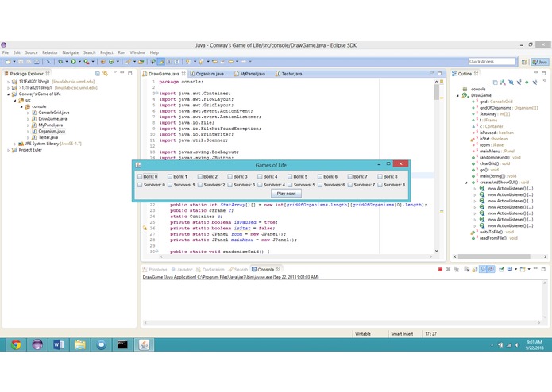Open the Refactor menu
The width and height of the screenshot is (552, 392).
50,52
